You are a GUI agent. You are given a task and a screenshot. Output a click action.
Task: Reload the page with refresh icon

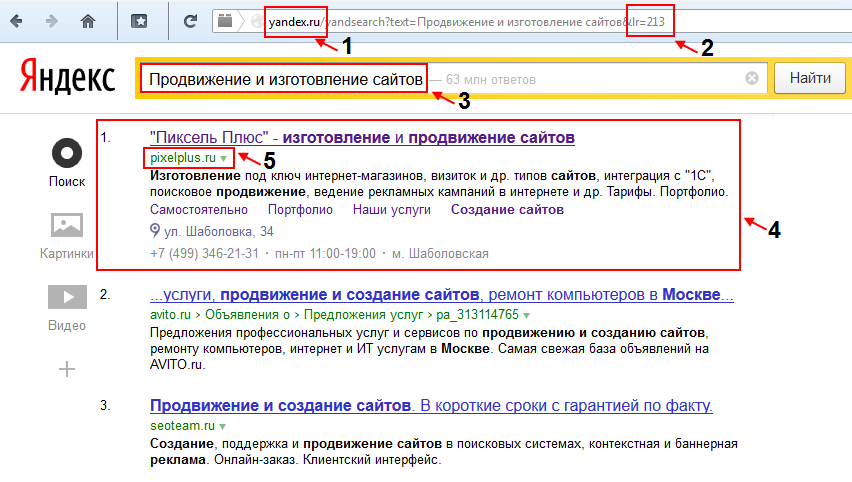(x=188, y=20)
